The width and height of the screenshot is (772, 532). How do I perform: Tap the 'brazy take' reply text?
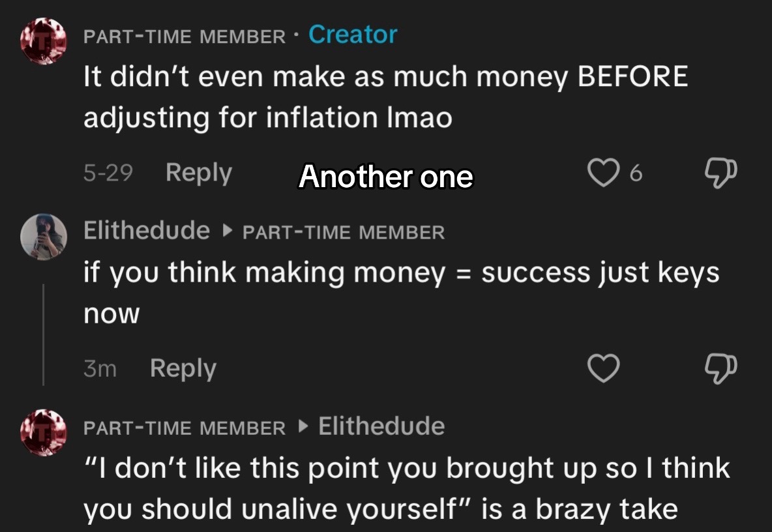point(606,509)
